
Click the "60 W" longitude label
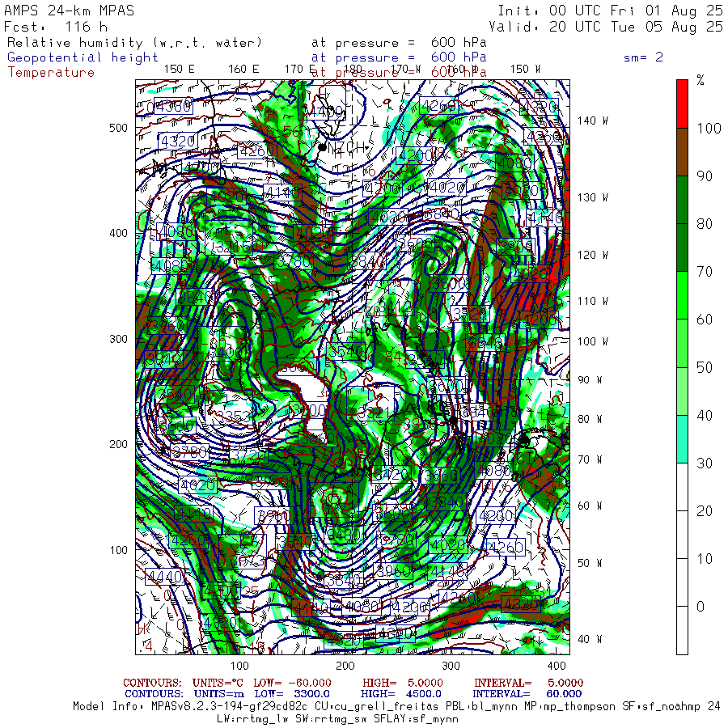click(590, 506)
